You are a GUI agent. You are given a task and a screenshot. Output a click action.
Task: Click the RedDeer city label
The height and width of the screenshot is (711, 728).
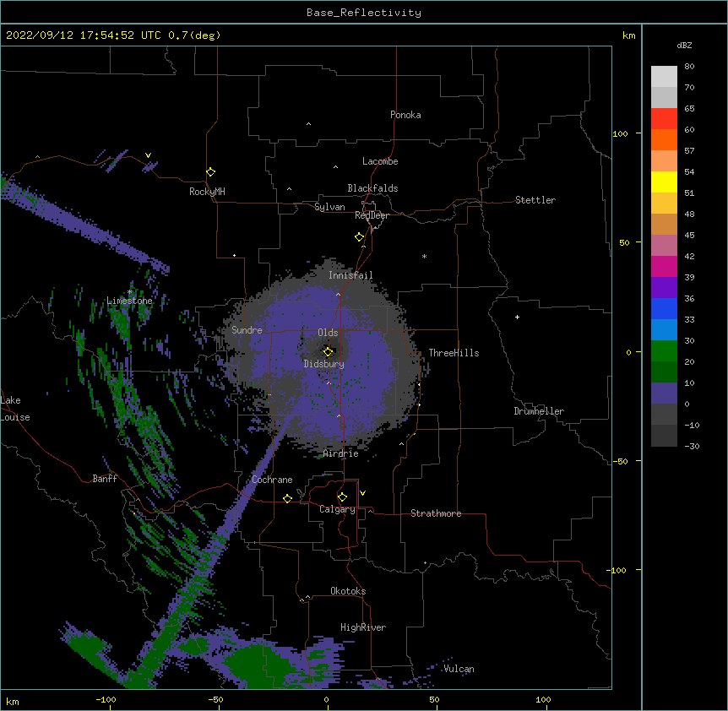372,215
